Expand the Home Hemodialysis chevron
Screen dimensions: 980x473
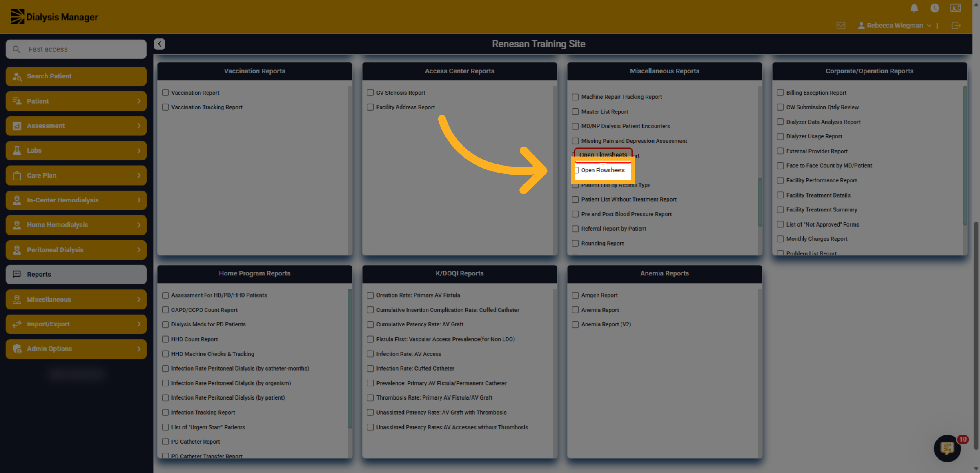[x=139, y=225]
